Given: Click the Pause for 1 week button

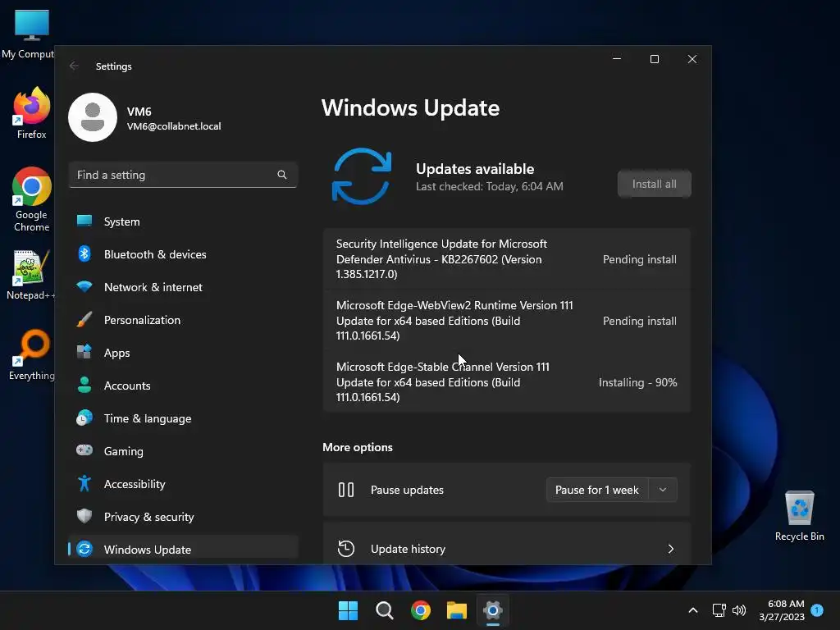Looking at the screenshot, I should [x=597, y=490].
